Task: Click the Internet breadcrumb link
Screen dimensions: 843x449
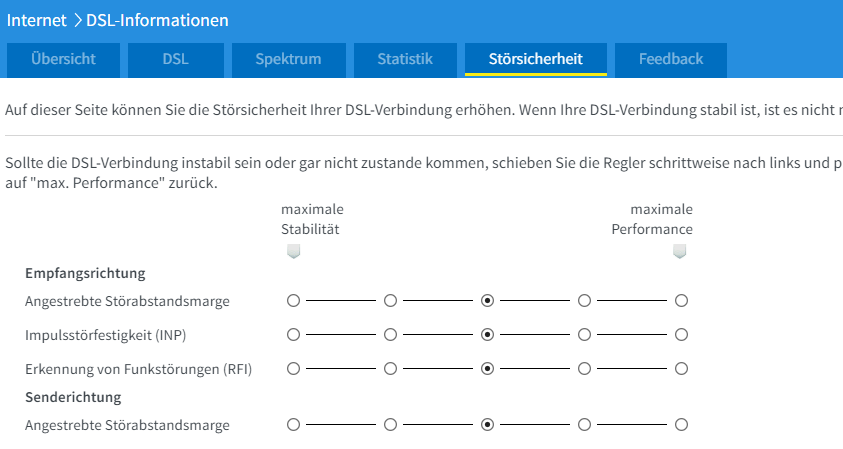Action: point(37,20)
